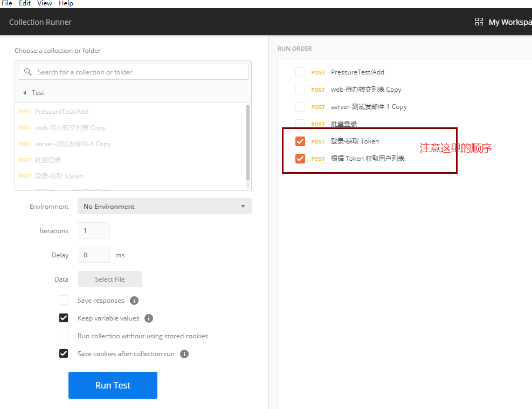This screenshot has height=409, width=532.
Task: Click info icon next to Keep variable values
Action: 149,318
